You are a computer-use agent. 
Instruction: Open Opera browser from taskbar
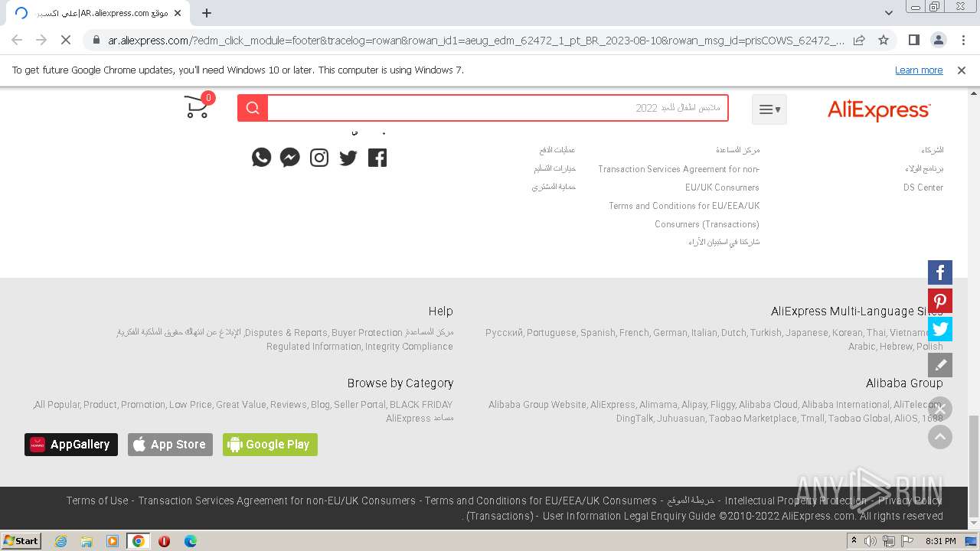point(164,541)
